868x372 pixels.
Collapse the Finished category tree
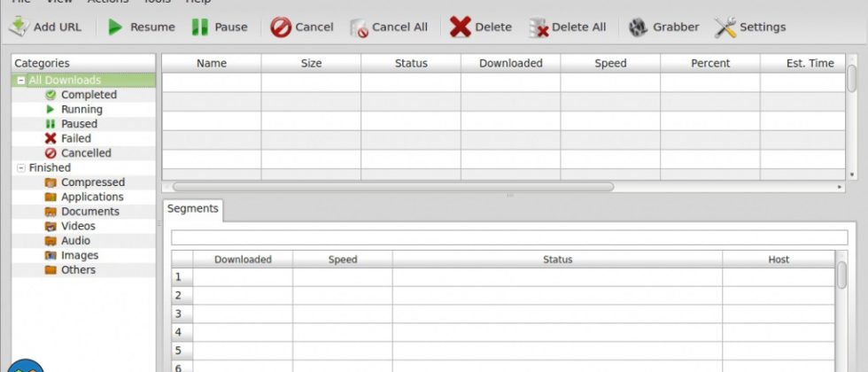[x=21, y=167]
